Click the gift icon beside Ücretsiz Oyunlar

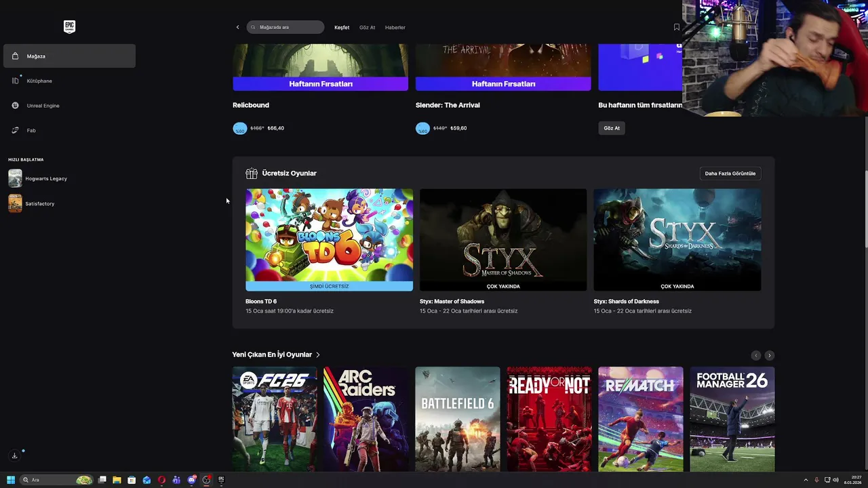pos(252,174)
